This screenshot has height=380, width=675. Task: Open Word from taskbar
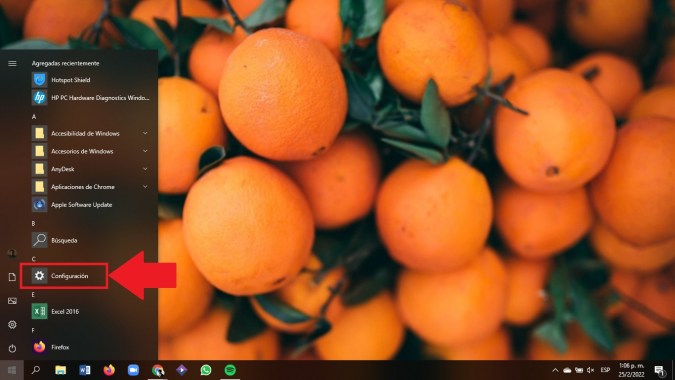coord(85,370)
